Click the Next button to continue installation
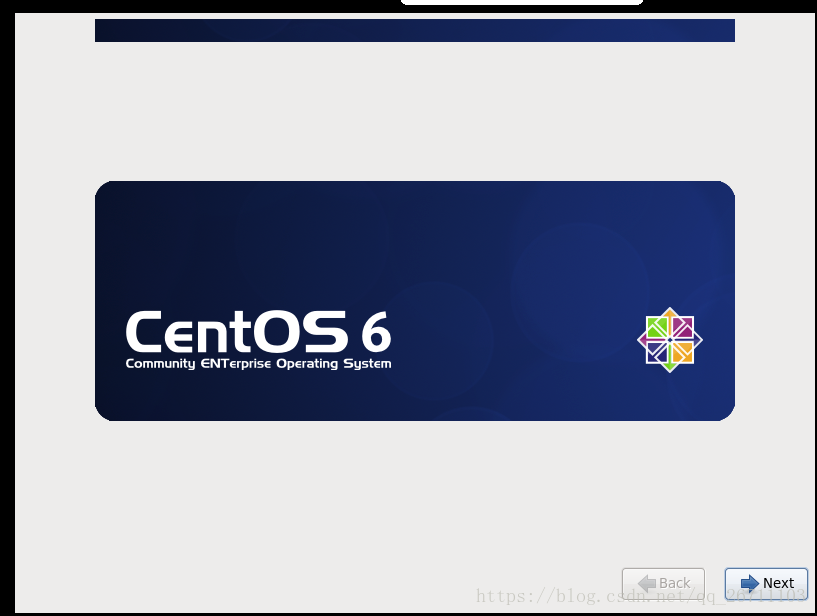Viewport: 817px width, 616px height. [766, 583]
